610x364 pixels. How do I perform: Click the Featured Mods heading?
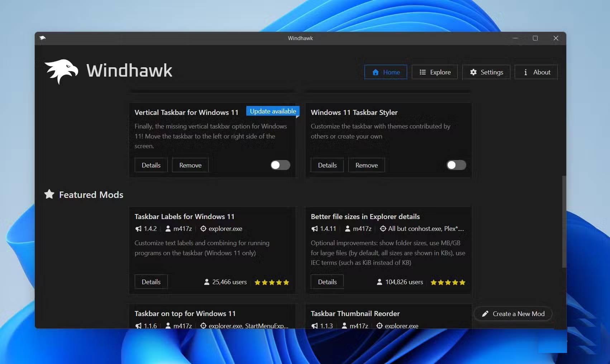[x=91, y=195]
